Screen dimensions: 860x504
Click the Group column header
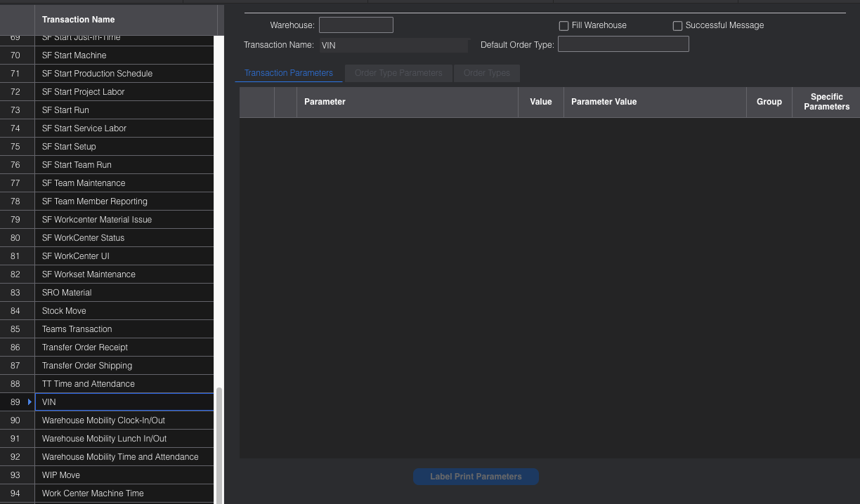coord(769,102)
